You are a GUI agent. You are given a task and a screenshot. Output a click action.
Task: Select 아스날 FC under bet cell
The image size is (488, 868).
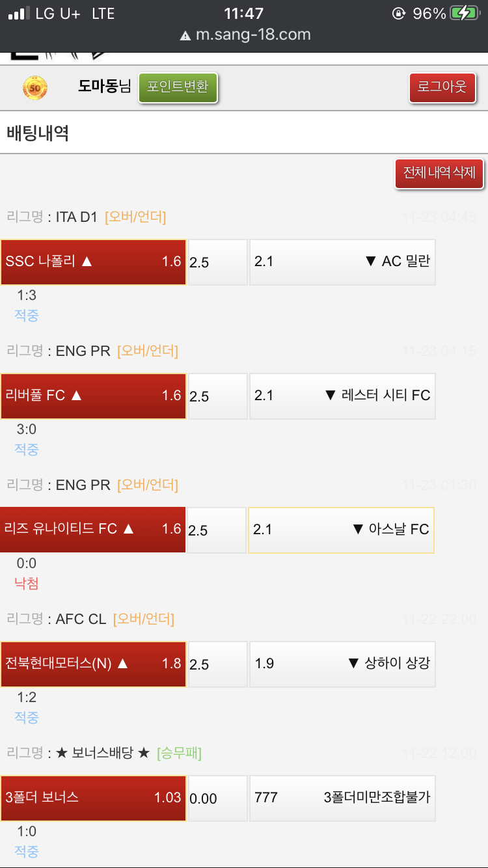point(341,530)
